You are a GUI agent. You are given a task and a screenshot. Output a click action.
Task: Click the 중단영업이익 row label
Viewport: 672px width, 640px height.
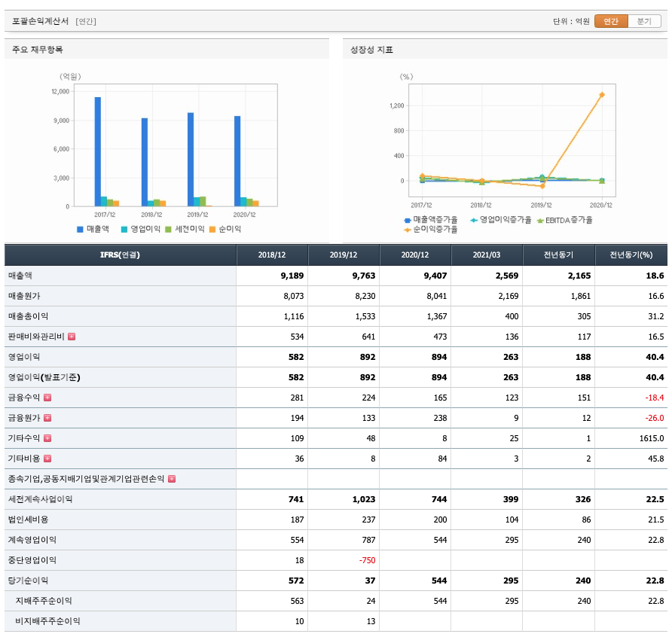tap(32, 560)
